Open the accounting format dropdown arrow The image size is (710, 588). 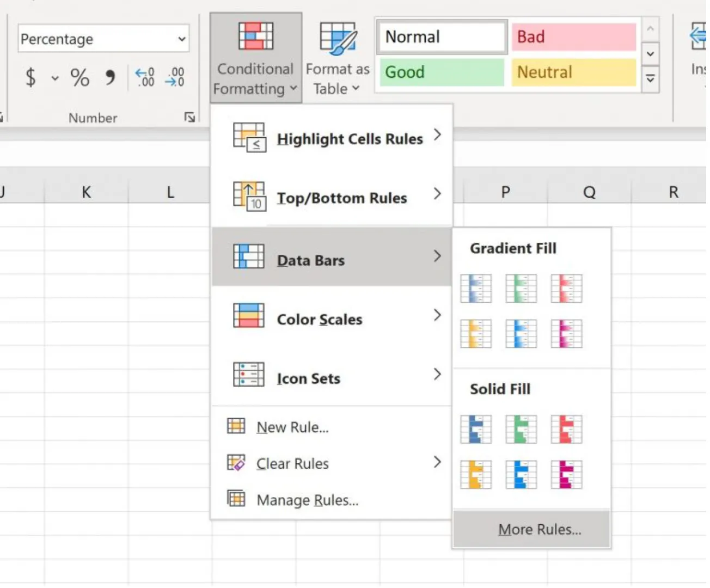[x=55, y=78]
